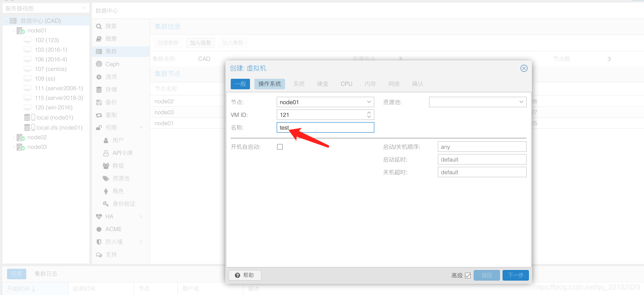Click the Next step button
Image resolution: width=644 pixels, height=295 pixels.
pos(516,275)
